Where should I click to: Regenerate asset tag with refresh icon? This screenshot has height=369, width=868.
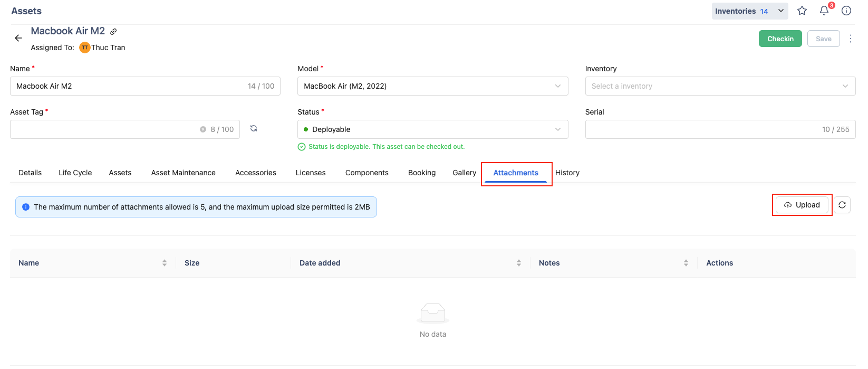click(x=254, y=128)
